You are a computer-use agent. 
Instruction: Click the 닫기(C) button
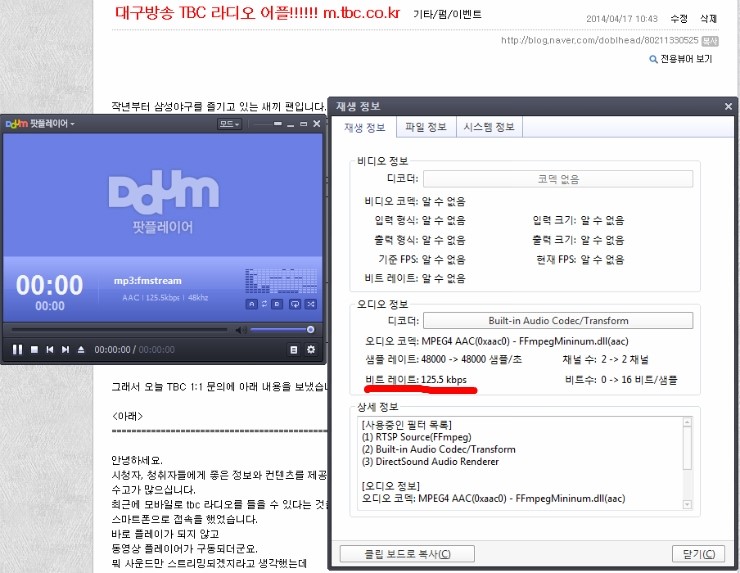[698, 554]
